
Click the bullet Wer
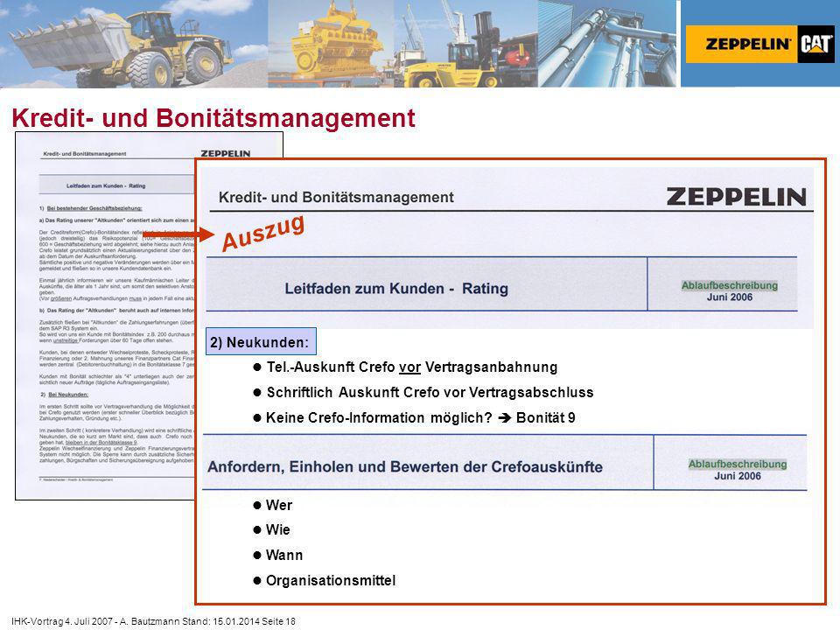click(x=273, y=505)
